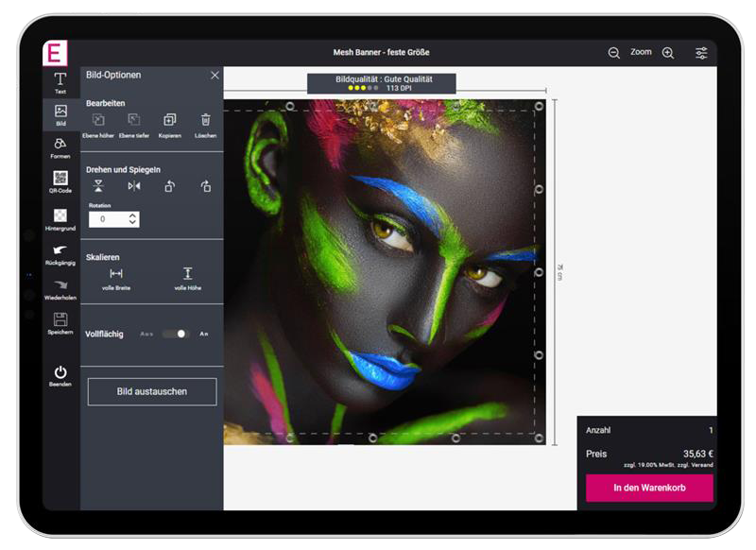
Task: Switch to the Bild tab in sidebar
Action: (60, 114)
